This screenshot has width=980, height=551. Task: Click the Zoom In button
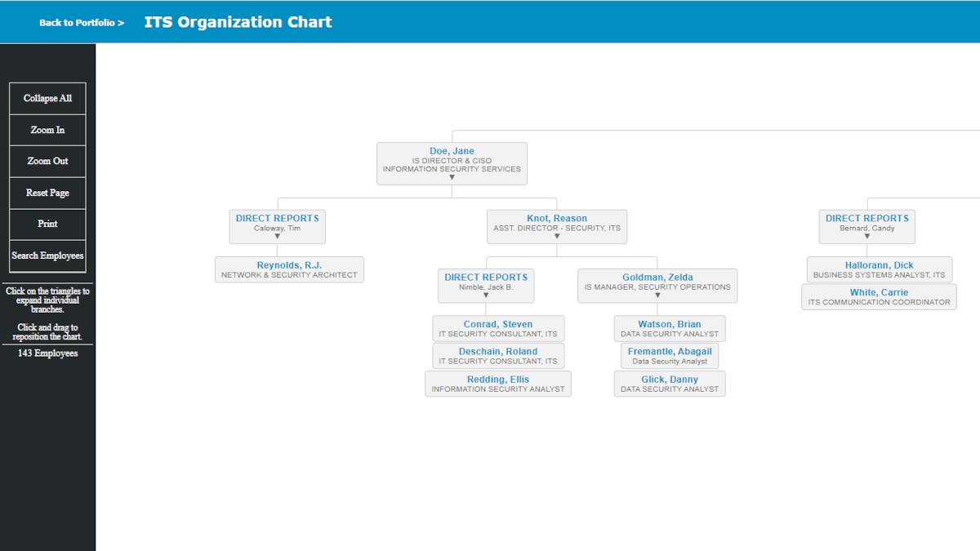47,129
